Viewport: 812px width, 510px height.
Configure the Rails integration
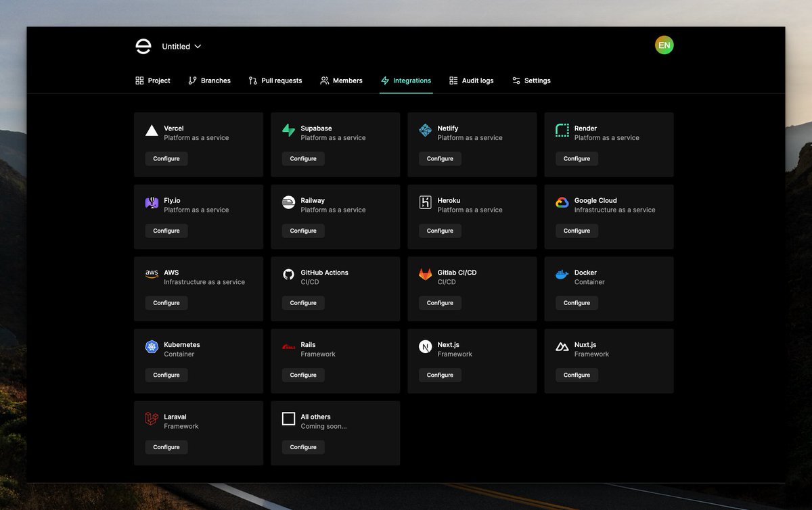(x=303, y=375)
